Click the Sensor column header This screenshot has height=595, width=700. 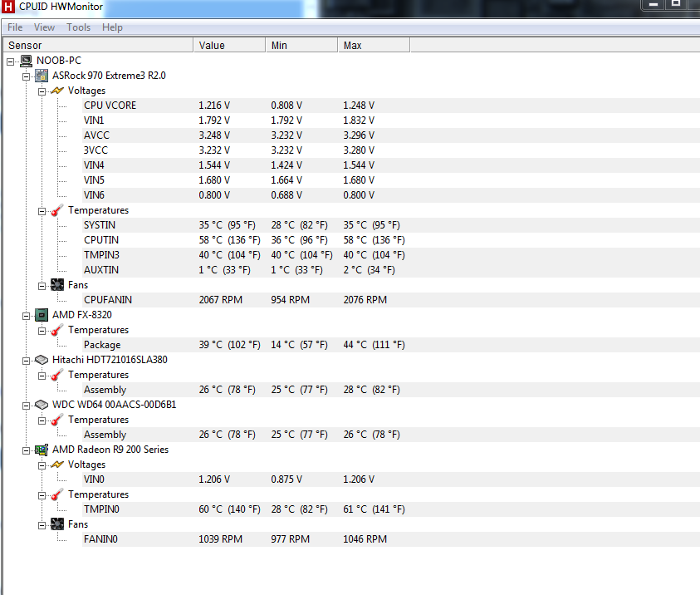click(98, 45)
